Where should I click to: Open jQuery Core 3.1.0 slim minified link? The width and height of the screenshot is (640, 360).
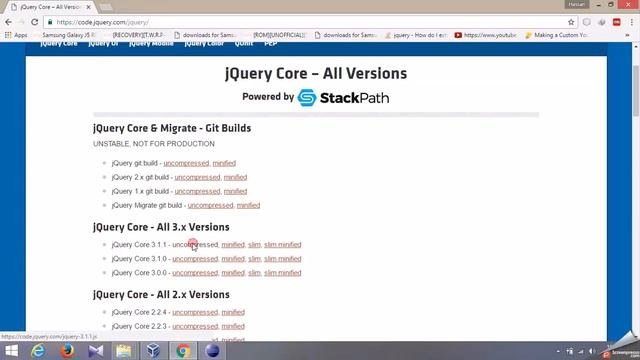tap(282, 259)
